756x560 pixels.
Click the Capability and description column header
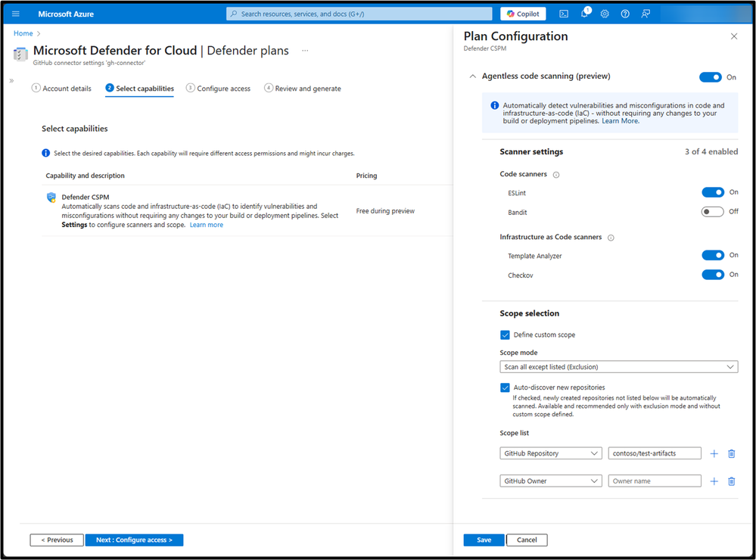(x=85, y=176)
